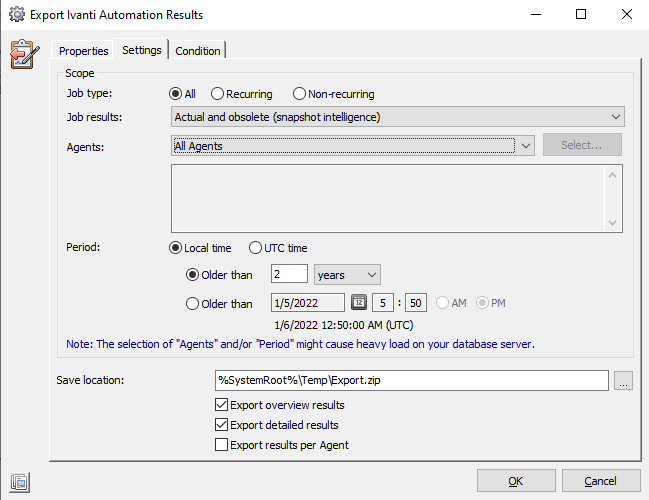
Task: Open the calendar date picker icon
Action: click(x=359, y=303)
